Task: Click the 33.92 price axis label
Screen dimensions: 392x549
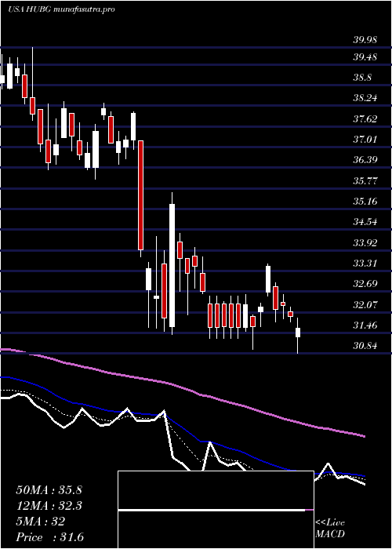Action: click(365, 242)
